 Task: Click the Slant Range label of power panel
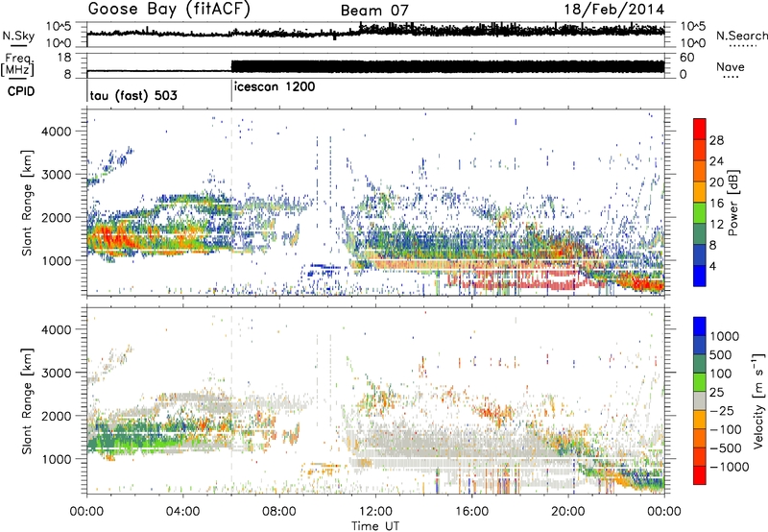coord(27,203)
